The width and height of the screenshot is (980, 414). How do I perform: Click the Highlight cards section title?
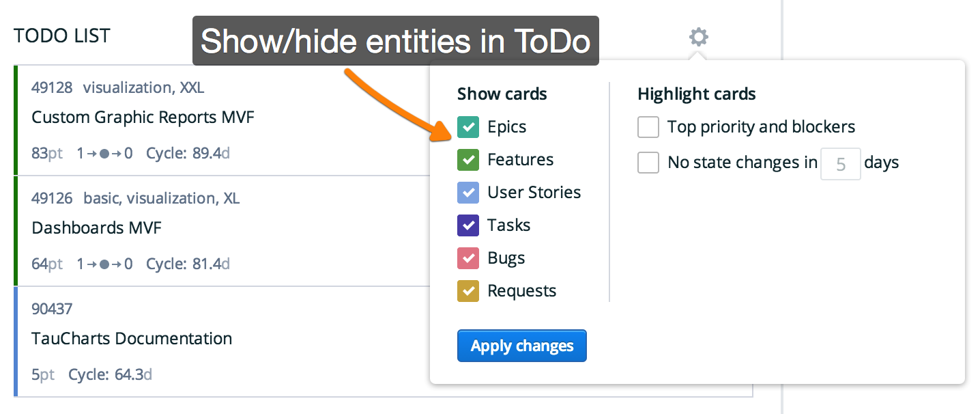coord(696,94)
